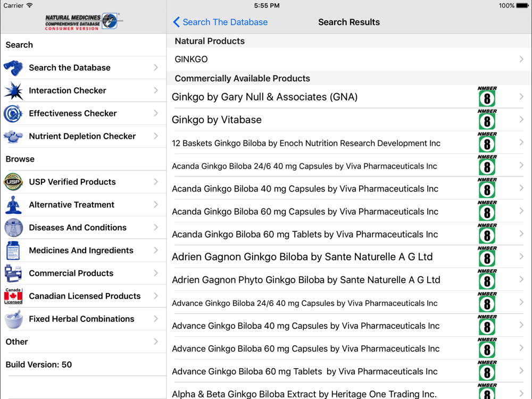
Task: Click the NMBER 8 badge for Acanda 24/6 40 mg Capsules
Action: (x=487, y=165)
